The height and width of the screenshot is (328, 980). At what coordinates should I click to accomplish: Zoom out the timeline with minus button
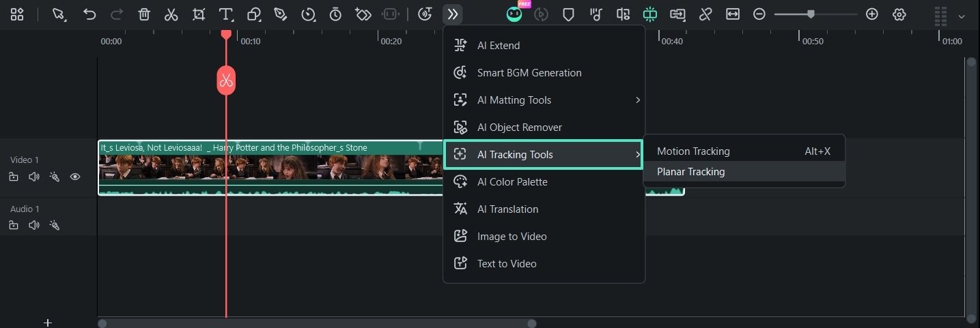pos(759,14)
